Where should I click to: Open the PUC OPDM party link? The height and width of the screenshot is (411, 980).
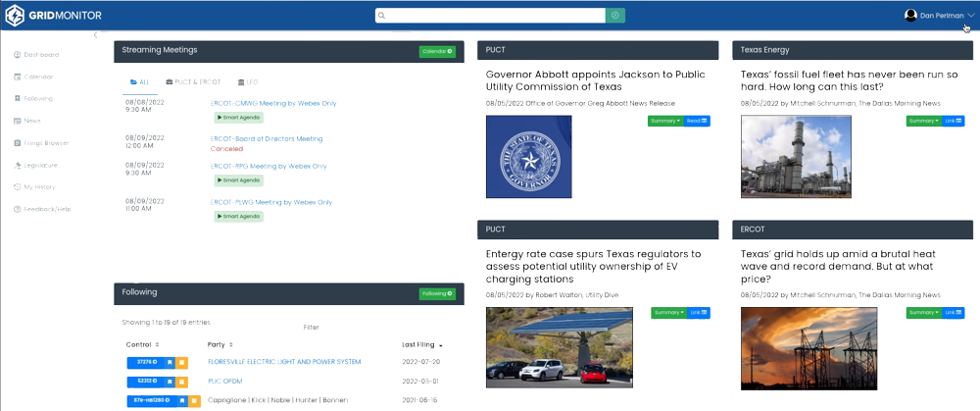pyautogui.click(x=224, y=381)
